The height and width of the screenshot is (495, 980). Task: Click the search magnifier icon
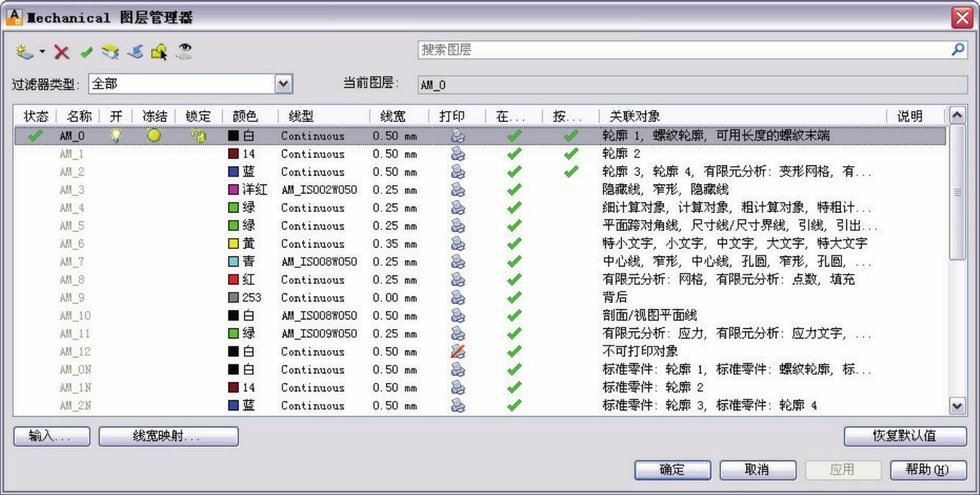958,50
